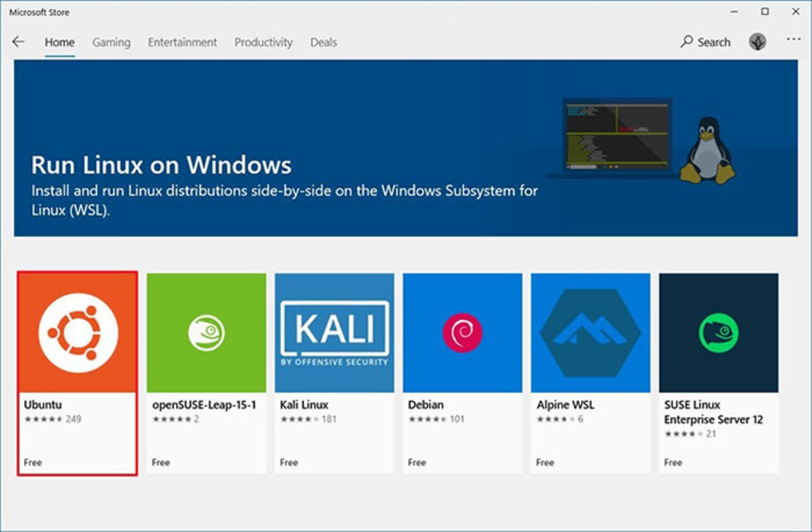This screenshot has width=812, height=532.
Task: Click the openSUSE chameleon logo tile
Action: [206, 333]
